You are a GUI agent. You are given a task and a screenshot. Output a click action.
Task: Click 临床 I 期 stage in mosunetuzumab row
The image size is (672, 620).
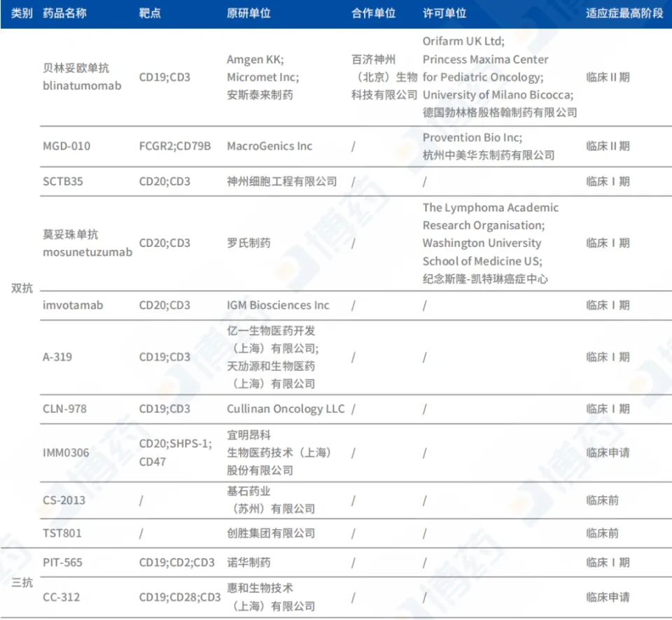tap(608, 243)
